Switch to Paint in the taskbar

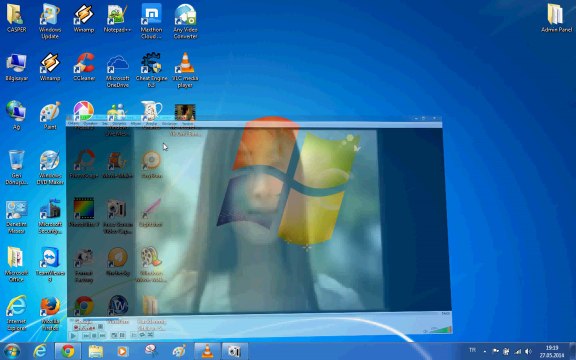(x=179, y=352)
